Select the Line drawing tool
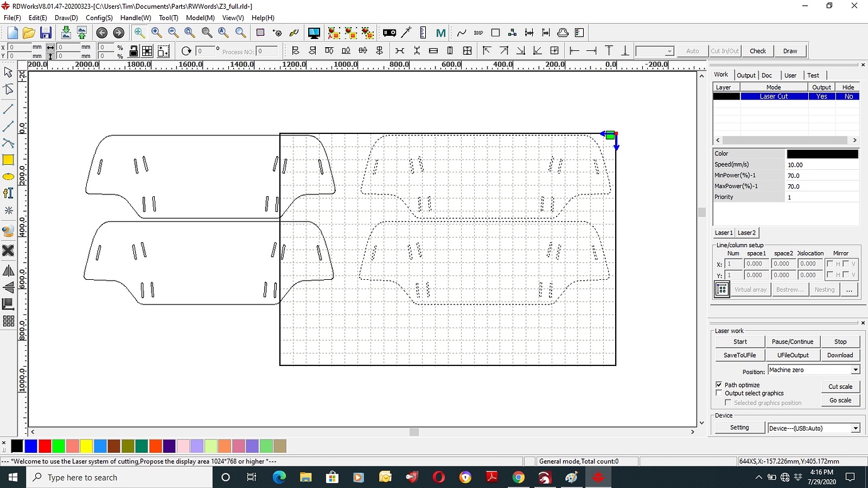This screenshot has width=868, height=488. (8, 109)
